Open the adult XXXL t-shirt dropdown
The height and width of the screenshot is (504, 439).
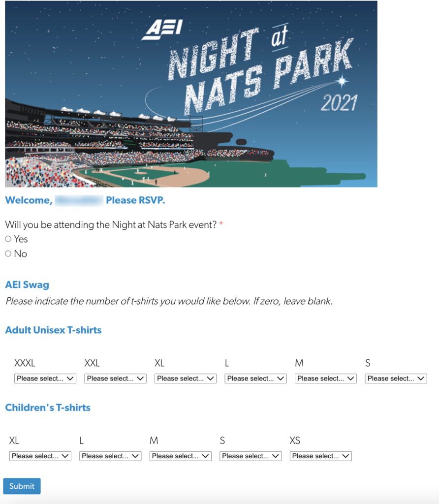(45, 378)
